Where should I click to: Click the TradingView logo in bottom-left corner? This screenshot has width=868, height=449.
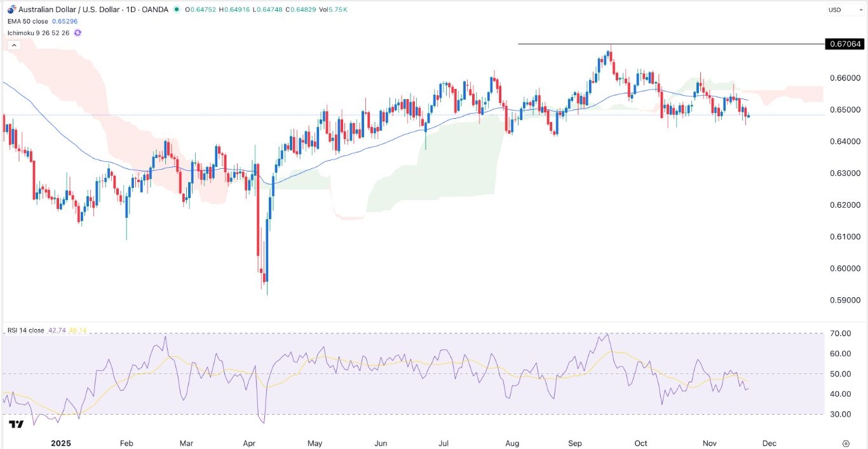click(17, 425)
